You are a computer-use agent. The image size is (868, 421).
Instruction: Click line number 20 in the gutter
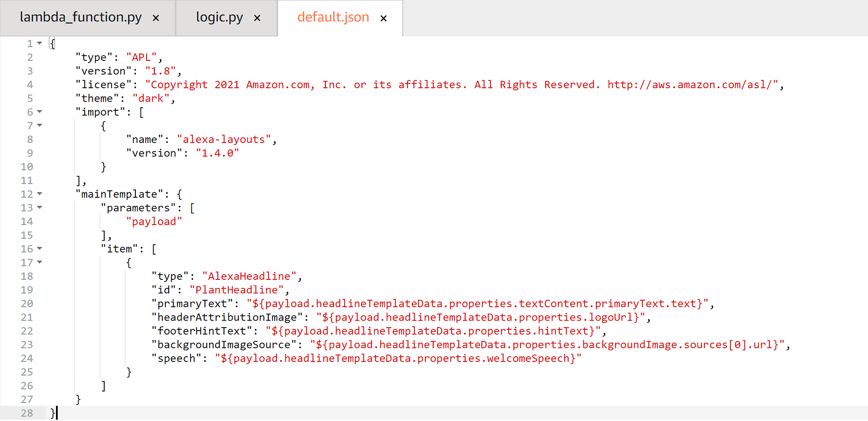click(27, 303)
